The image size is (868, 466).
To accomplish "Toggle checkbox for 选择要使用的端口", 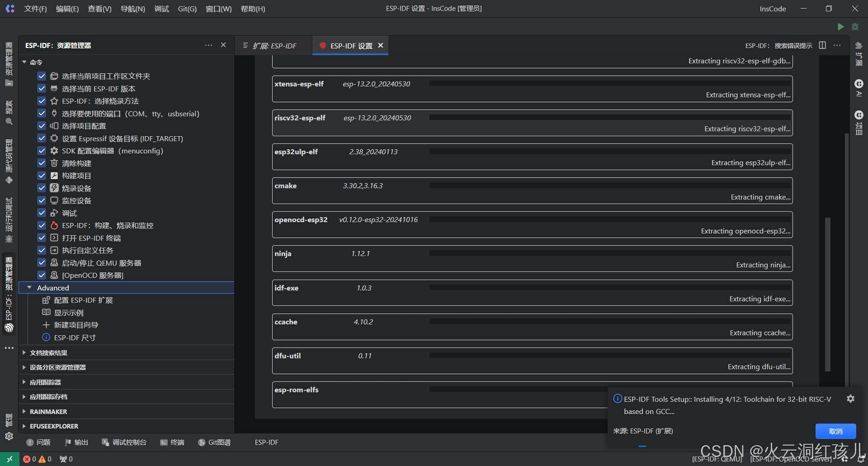I will coord(42,114).
